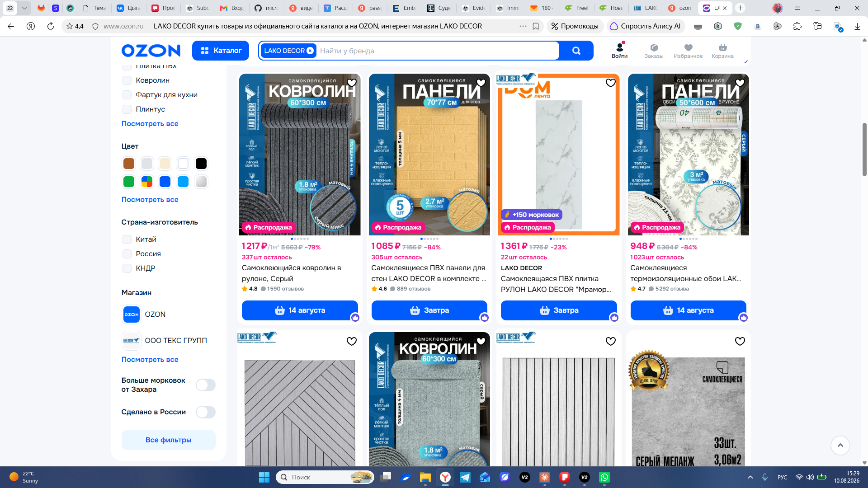Screen dimensions: 868x488
Task: Check the Китай country filter
Action: point(127,239)
